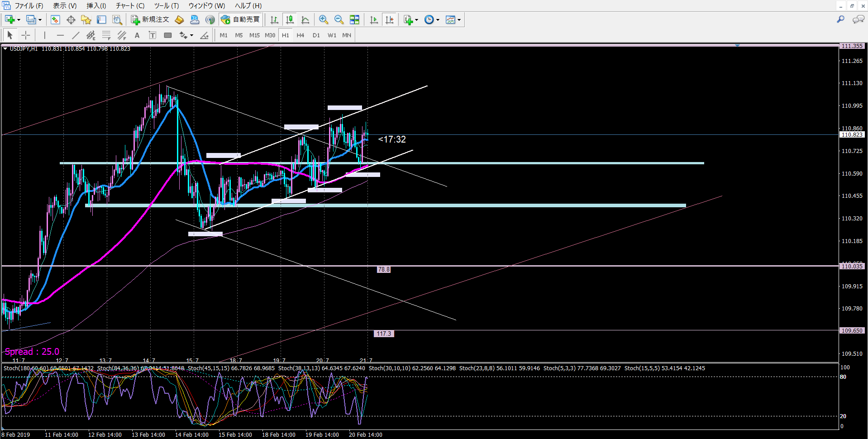Select the rectangle shape tool
Screen dimensions: 868x439
(168, 35)
